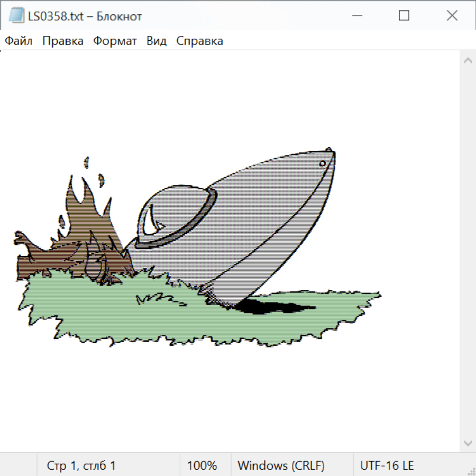Open the Правка menu

63,41
